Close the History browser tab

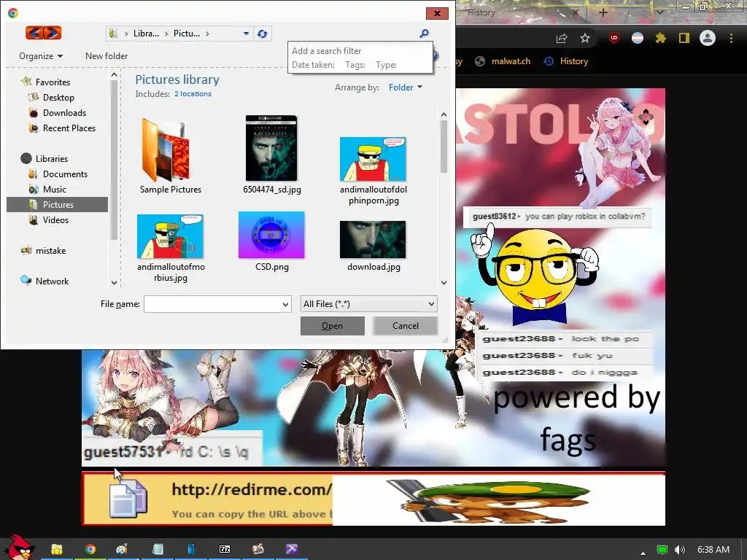pyautogui.click(x=575, y=12)
